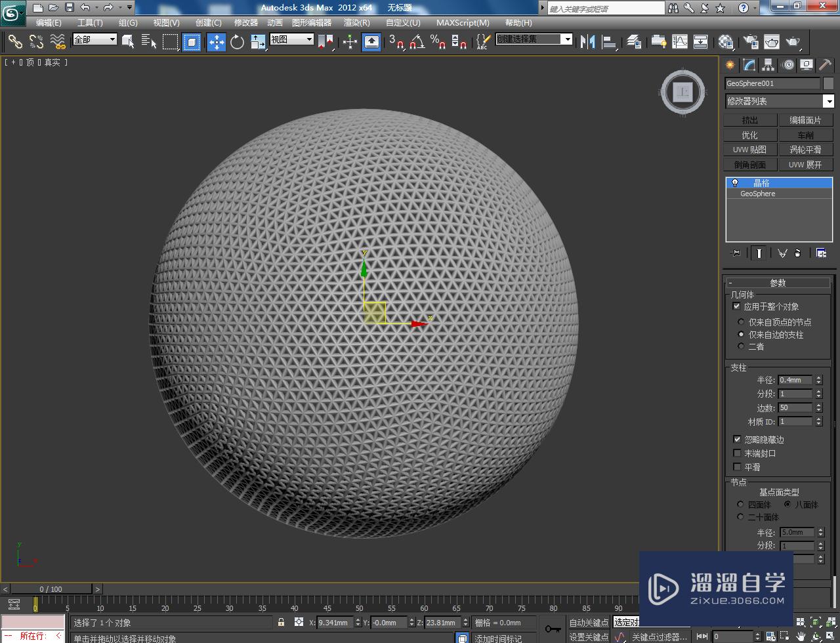Select the 仅来自边的支柱 radio option
Screen dimensions: 840x643
coord(742,335)
